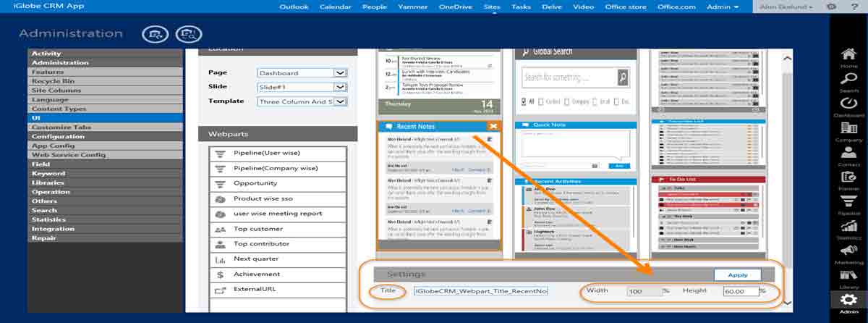Click the Recent Notes webpart header
This screenshot has height=323, width=868.
[440, 126]
